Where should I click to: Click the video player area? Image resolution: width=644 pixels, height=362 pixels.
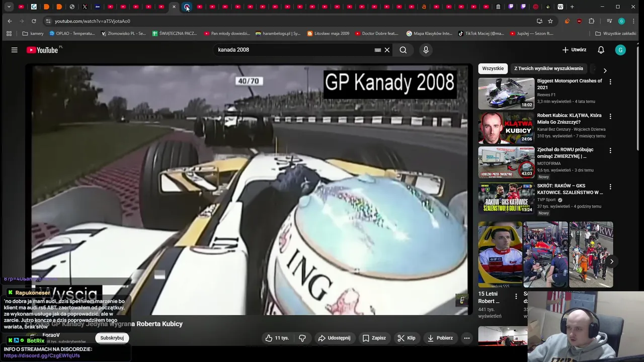point(250,190)
